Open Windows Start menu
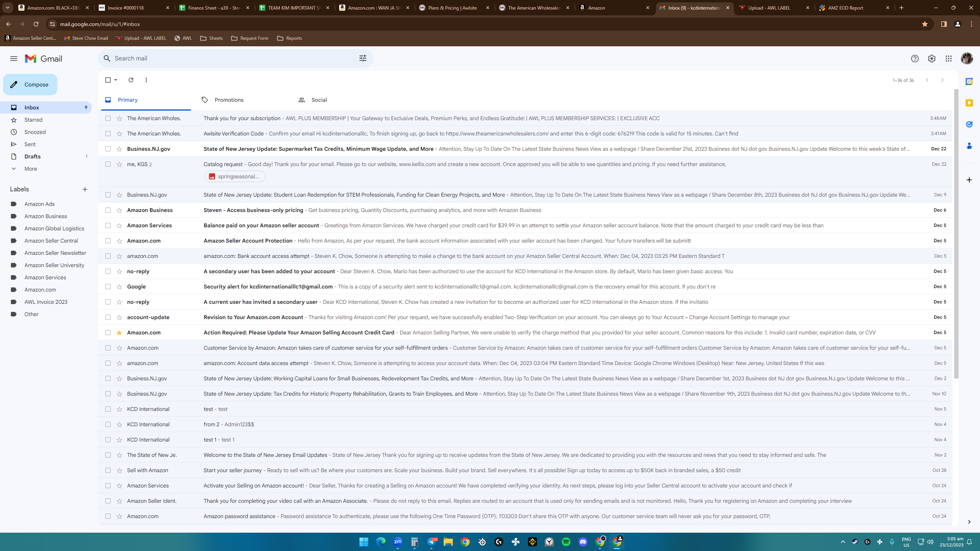The image size is (980, 551). [x=364, y=542]
